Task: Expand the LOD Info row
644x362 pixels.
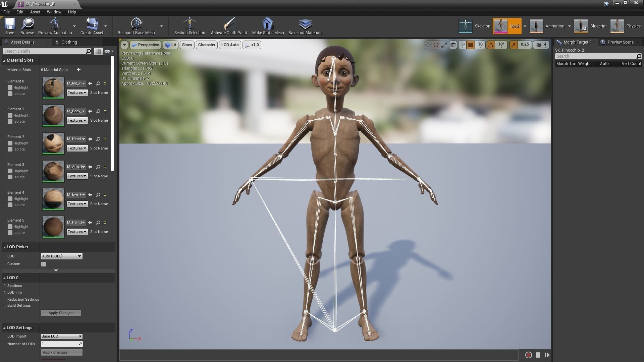Action: pyautogui.click(x=5, y=292)
